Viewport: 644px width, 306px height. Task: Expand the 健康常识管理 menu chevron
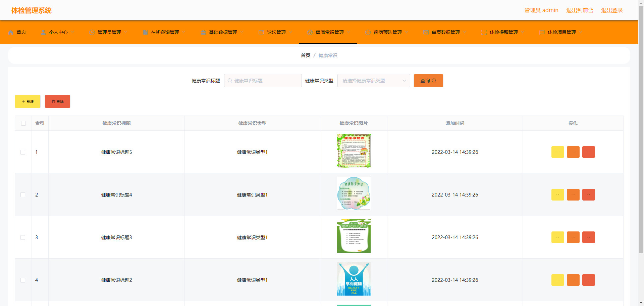tap(348, 32)
